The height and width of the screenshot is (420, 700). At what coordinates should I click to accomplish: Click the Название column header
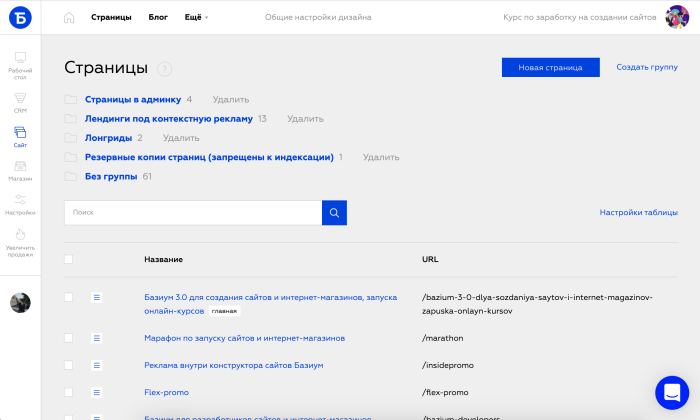click(x=163, y=259)
